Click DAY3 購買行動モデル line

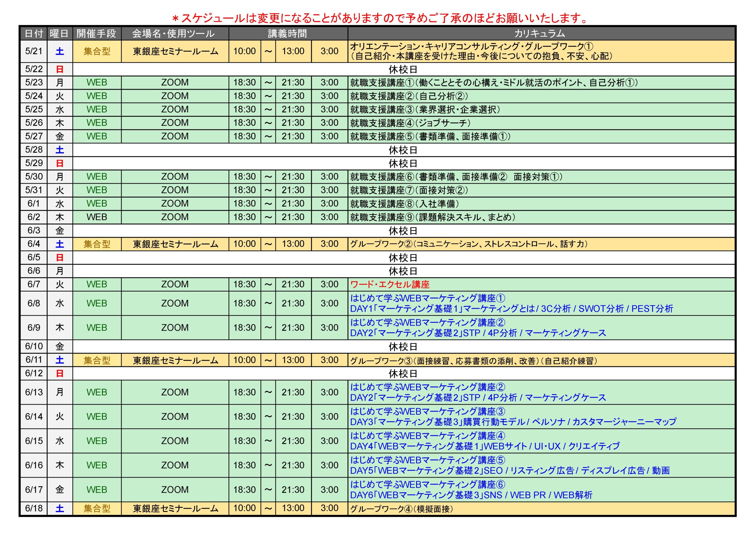point(513,422)
